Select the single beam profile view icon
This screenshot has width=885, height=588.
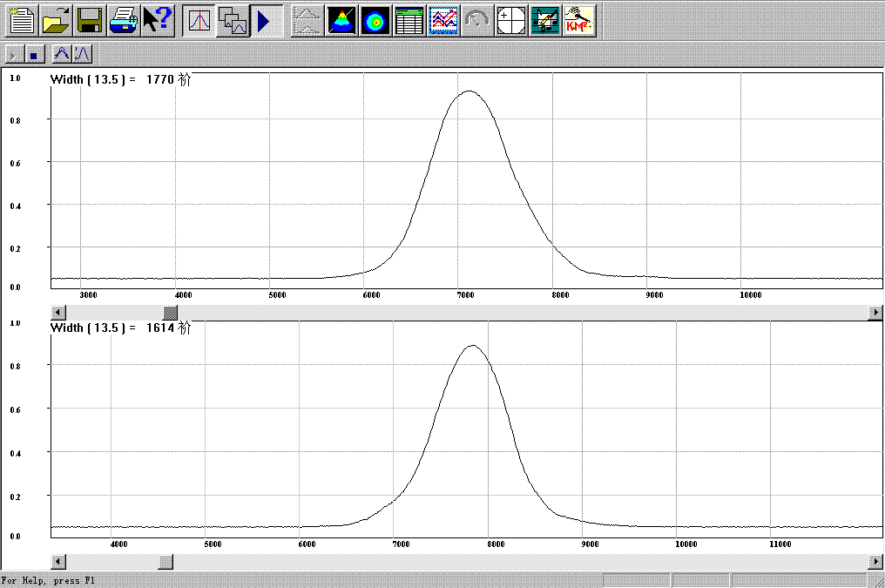pyautogui.click(x=199, y=20)
